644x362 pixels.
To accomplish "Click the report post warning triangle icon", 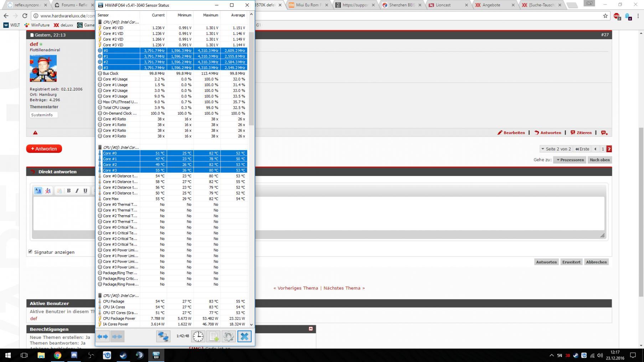I will click(35, 133).
